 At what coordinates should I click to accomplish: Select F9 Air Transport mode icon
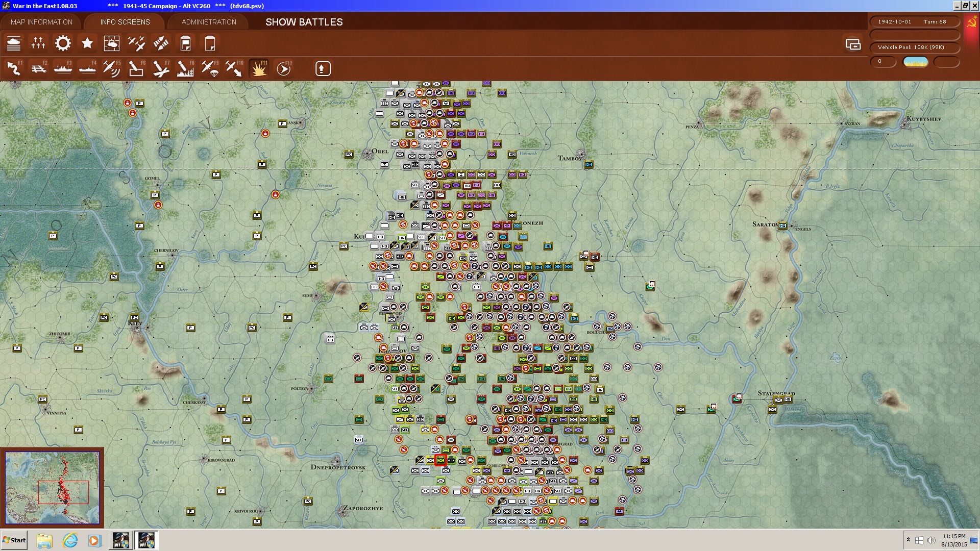pyautogui.click(x=210, y=68)
